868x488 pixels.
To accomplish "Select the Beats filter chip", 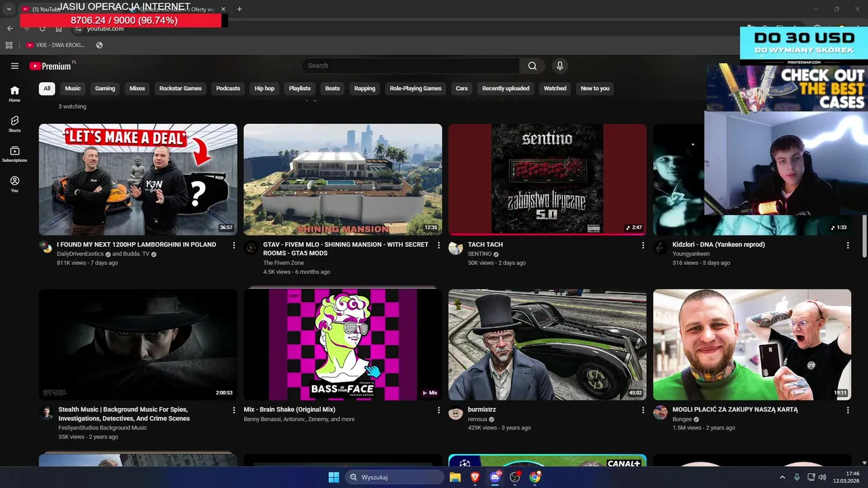I will 332,88.
